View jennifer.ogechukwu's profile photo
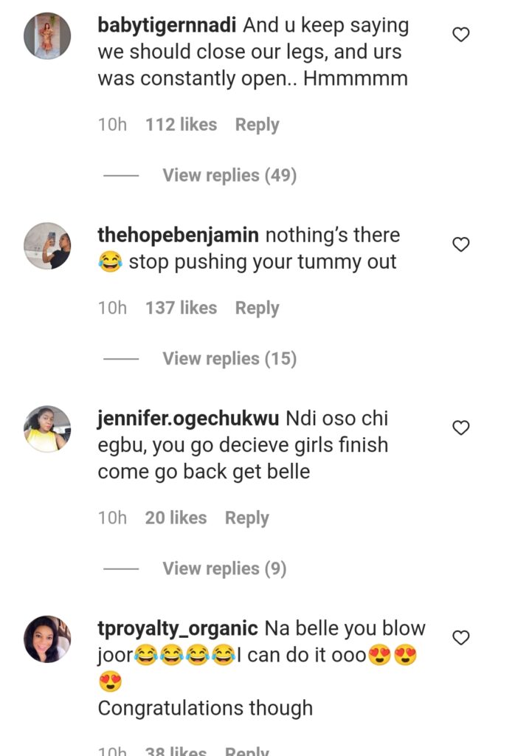This screenshot has width=532, height=756. pos(47,428)
